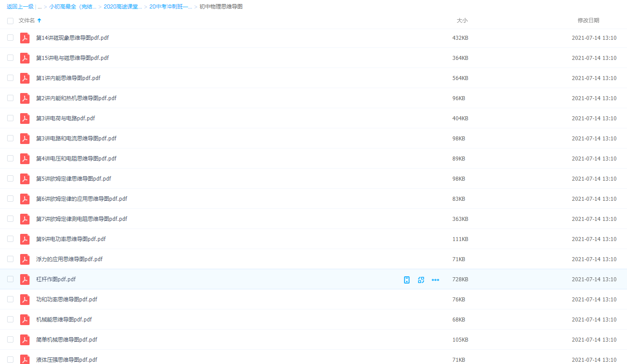Click the PDF icon of 第14讲磁现象思维导图
627x364 pixels.
pyautogui.click(x=25, y=38)
